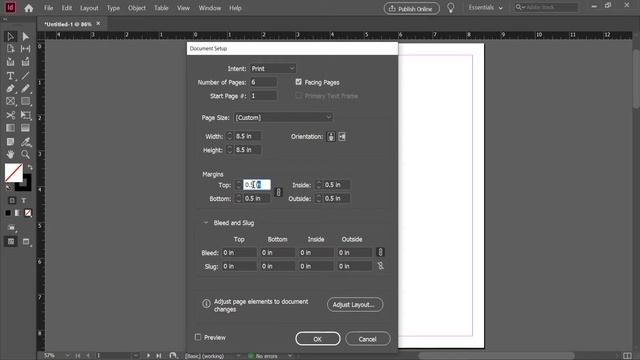Click the Fill color swatch
This screenshot has height=360, width=640.
click(13, 173)
